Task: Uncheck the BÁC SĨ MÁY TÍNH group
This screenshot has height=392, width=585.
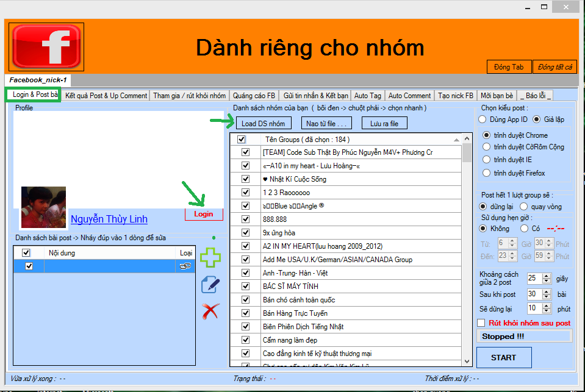Action: point(245,286)
